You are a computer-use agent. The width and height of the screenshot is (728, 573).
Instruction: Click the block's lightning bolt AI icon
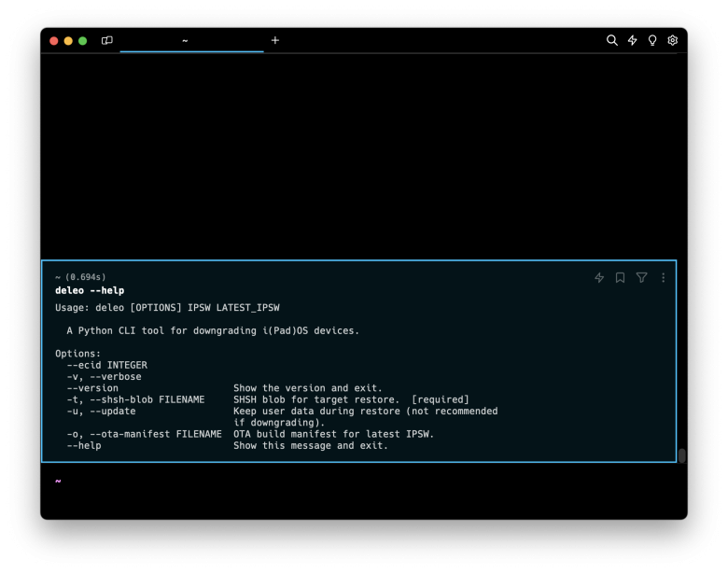coord(599,277)
